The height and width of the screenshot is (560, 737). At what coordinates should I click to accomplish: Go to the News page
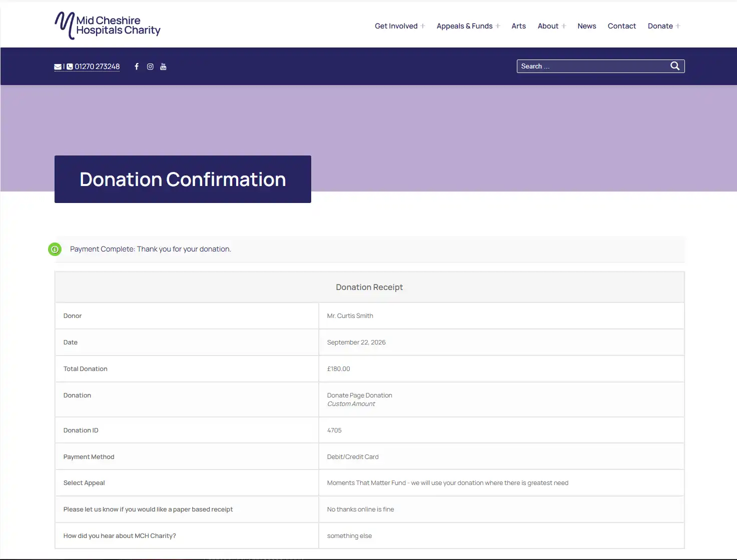[x=587, y=26]
